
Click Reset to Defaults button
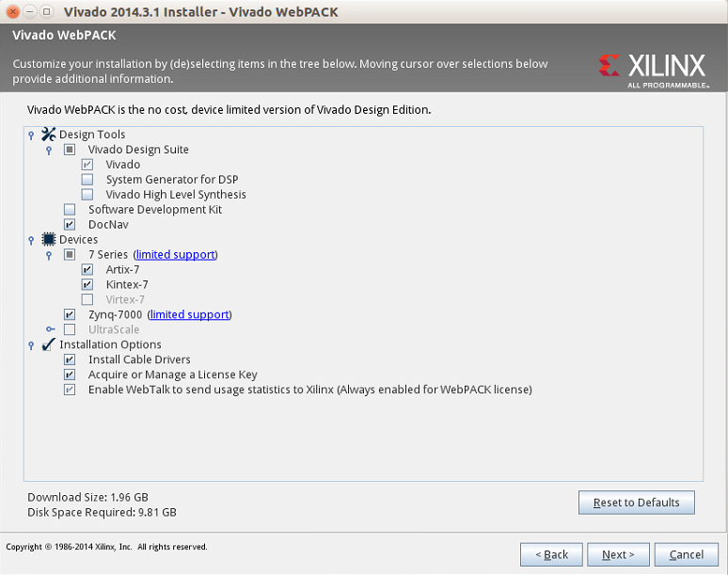point(636,503)
